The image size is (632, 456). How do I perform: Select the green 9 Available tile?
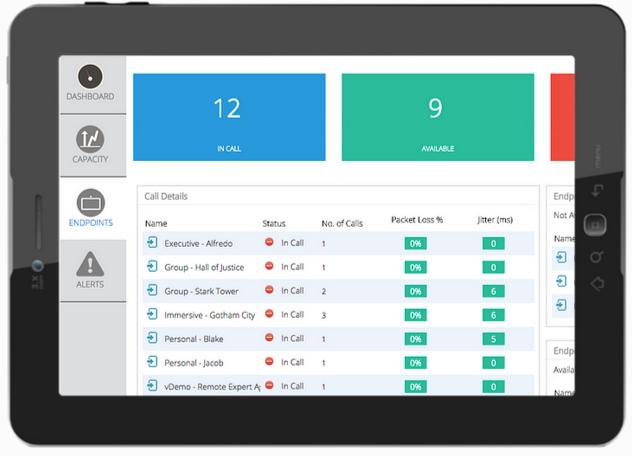438,117
